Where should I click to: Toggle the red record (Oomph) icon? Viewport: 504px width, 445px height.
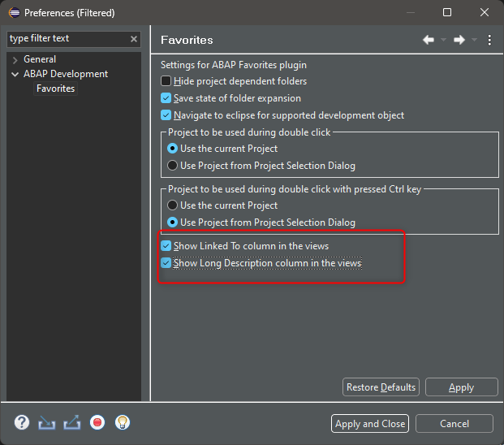[x=97, y=422]
